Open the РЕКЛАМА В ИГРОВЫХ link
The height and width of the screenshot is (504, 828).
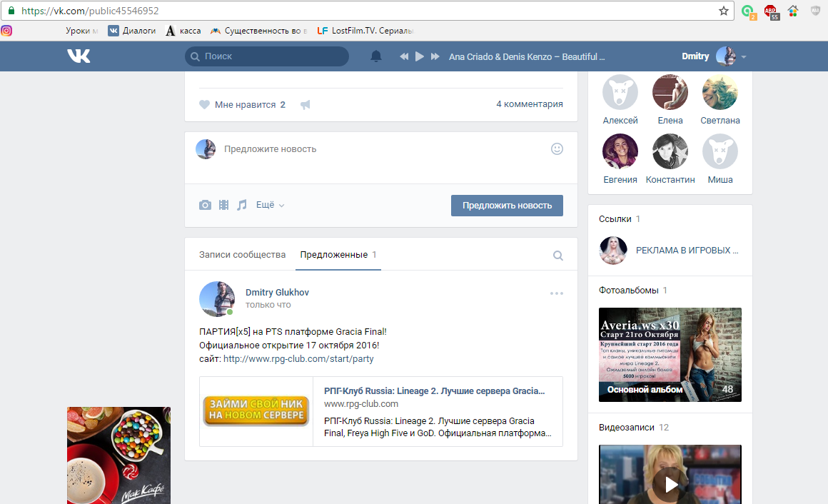[687, 251]
